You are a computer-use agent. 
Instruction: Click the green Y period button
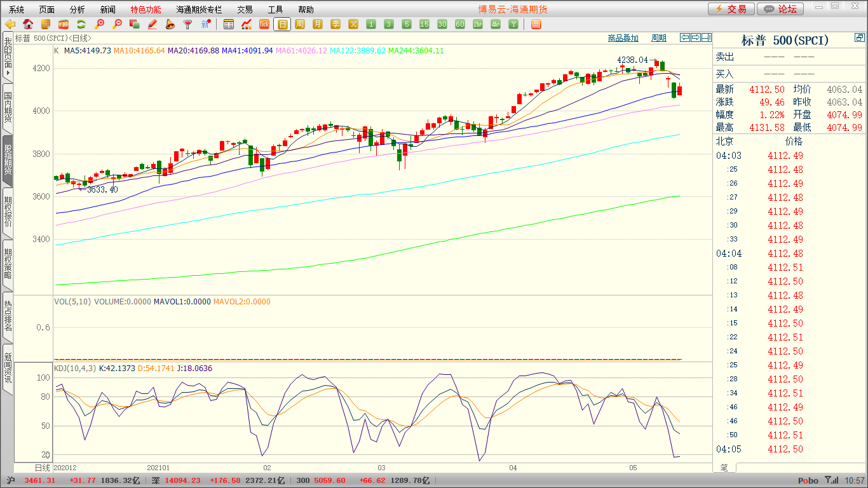click(513, 24)
